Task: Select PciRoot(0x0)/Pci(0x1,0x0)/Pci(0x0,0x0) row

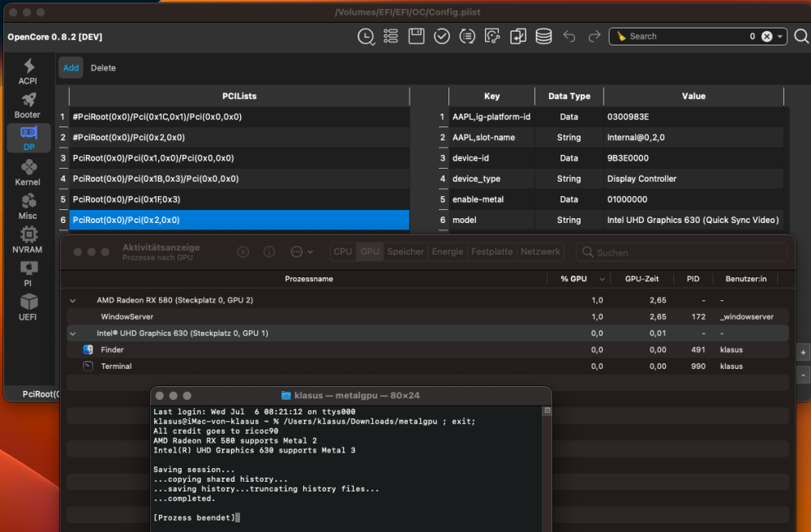Action: (239, 158)
